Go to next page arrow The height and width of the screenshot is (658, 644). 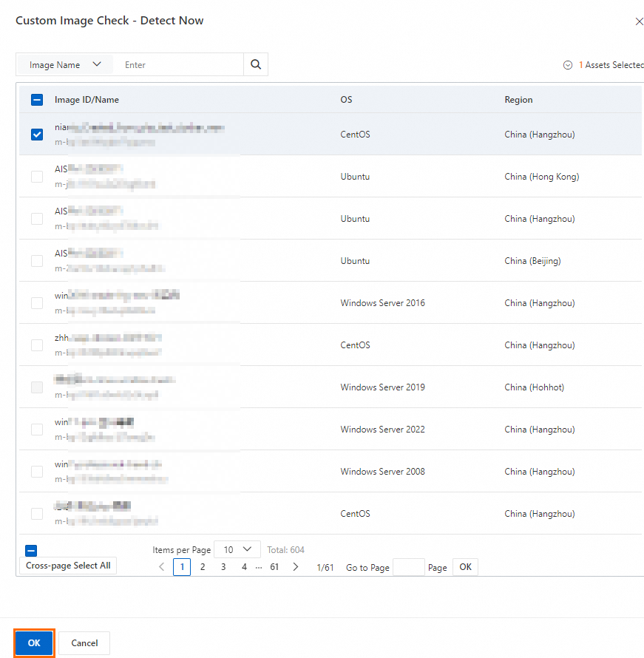click(x=295, y=567)
